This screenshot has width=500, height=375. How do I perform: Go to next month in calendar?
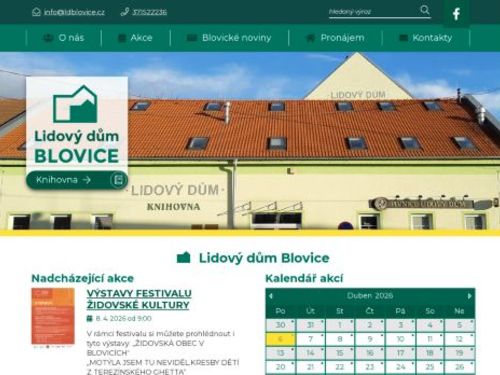470,296
